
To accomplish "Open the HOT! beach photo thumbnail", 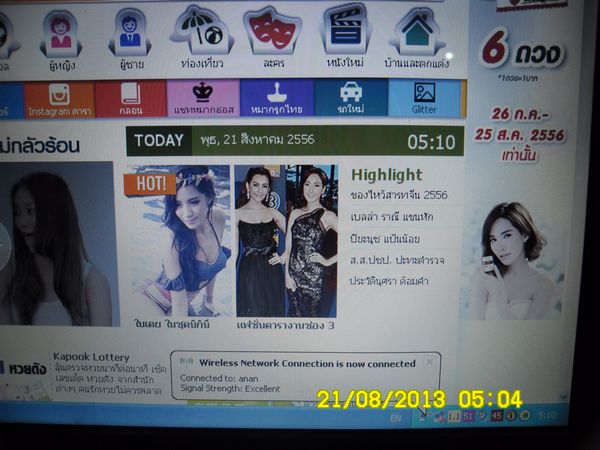I will pos(178,241).
